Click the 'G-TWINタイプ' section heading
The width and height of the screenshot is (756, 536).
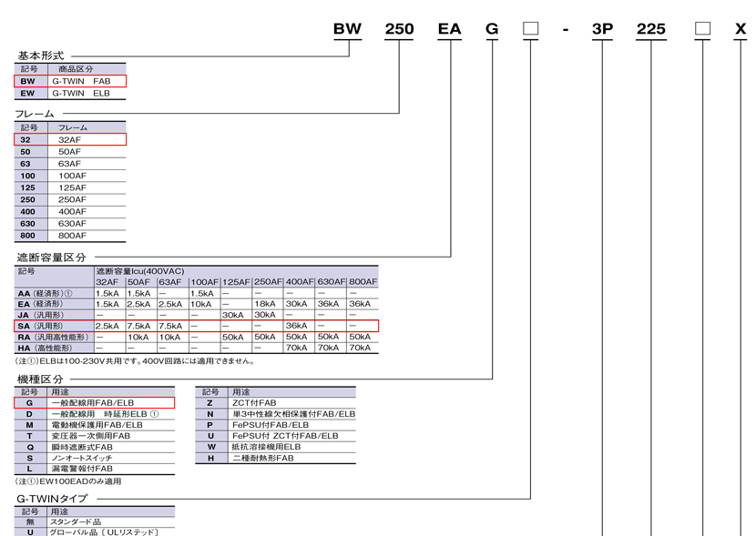(x=52, y=499)
